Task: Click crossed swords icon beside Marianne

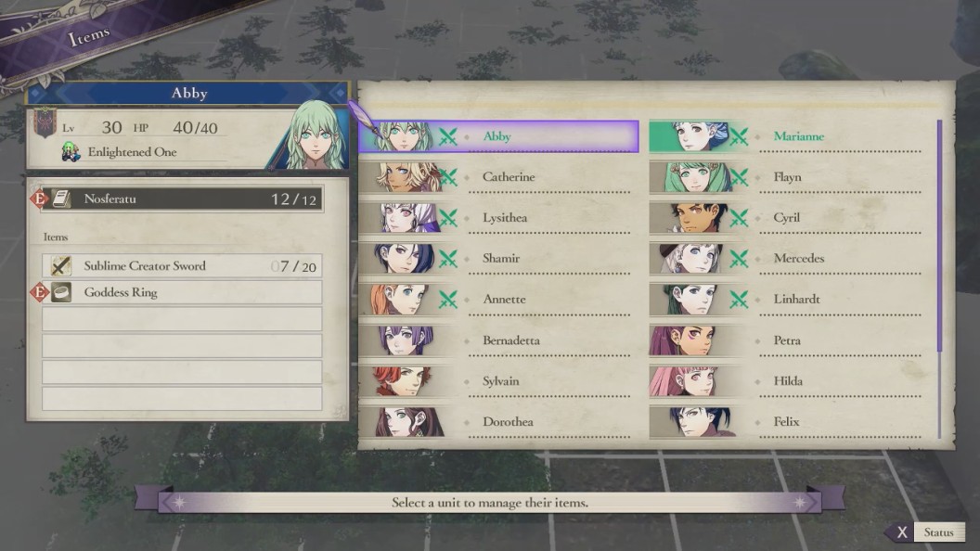Action: tap(739, 136)
